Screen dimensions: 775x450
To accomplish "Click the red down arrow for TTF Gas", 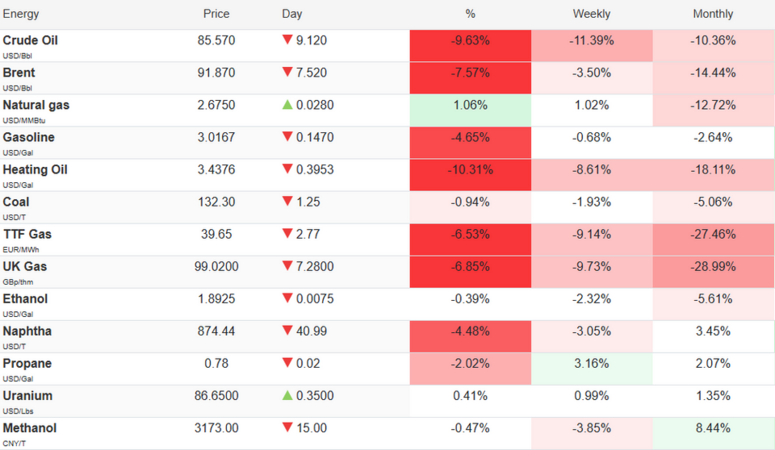I will [x=287, y=233].
